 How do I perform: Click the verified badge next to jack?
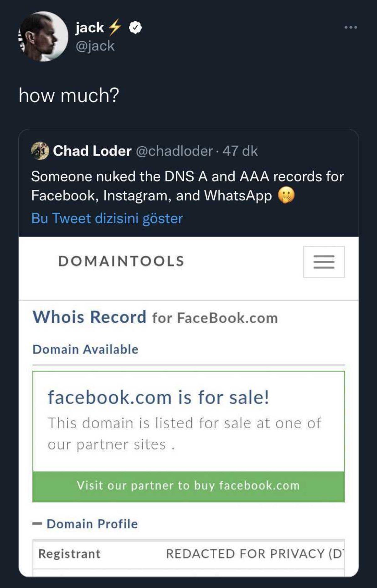point(135,28)
